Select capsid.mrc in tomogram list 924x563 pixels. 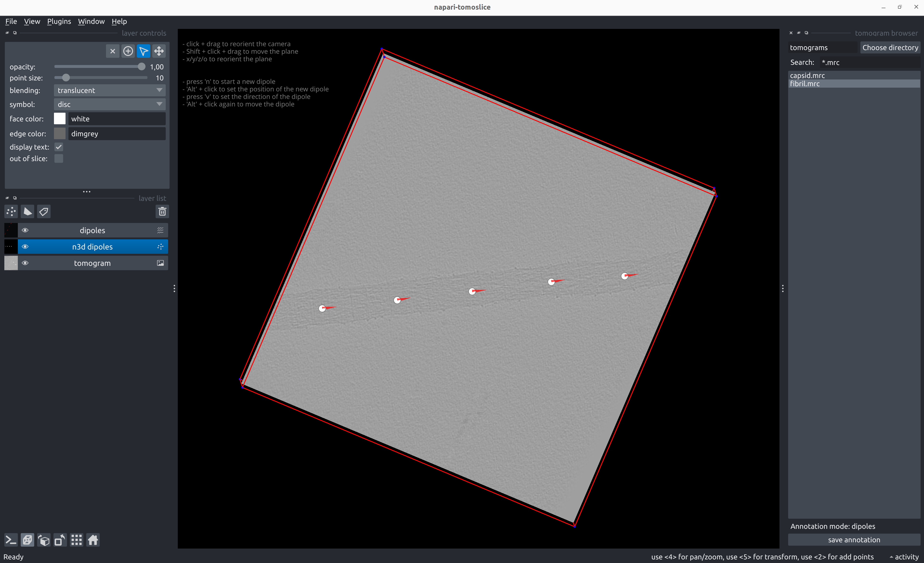854,75
